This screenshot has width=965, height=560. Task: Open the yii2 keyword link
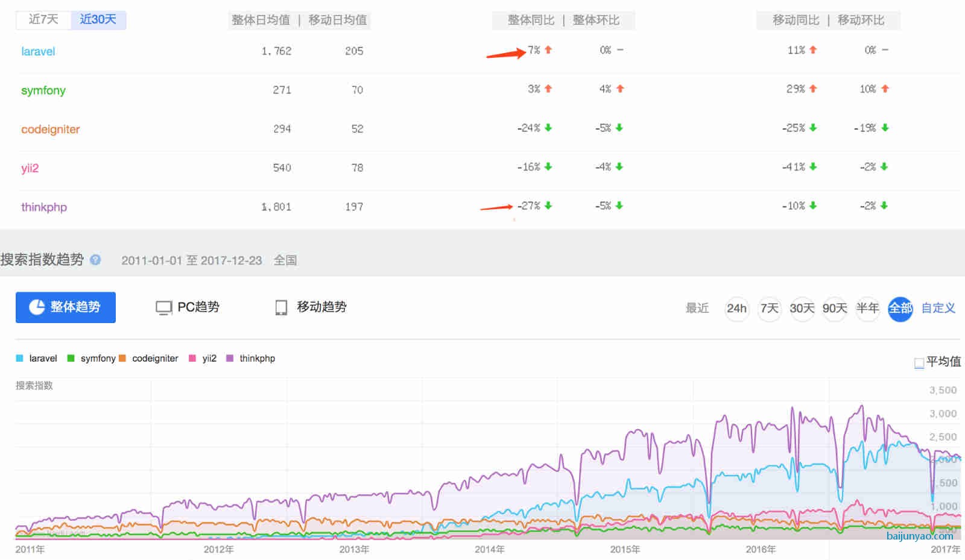(30, 168)
